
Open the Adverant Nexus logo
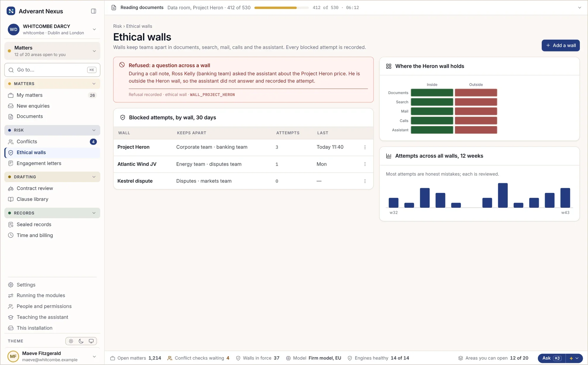(x=11, y=11)
